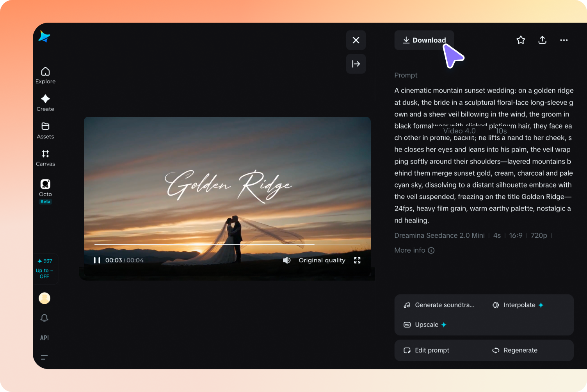Click Edit prompt
587x392 pixels.
point(427,350)
